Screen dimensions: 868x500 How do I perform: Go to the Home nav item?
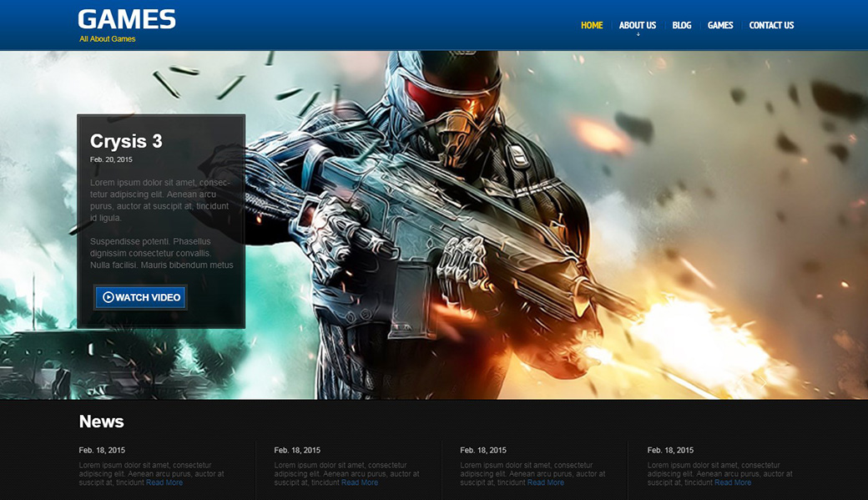pos(592,25)
